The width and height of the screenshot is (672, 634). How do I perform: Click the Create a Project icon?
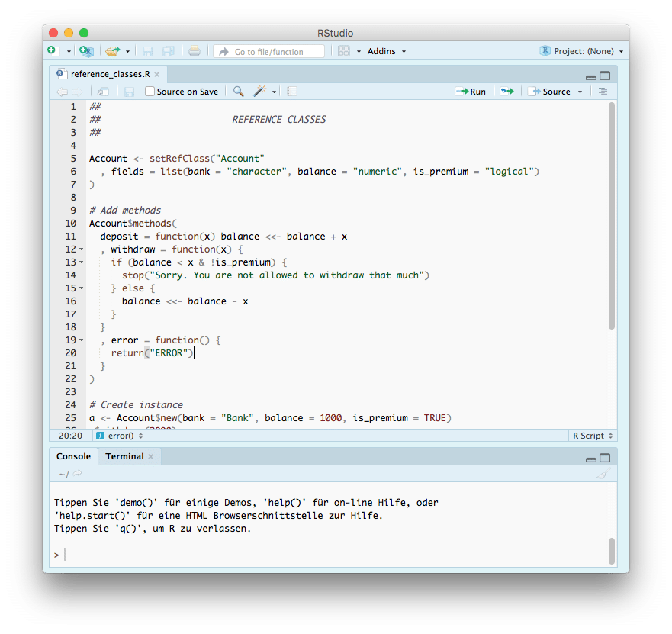[x=86, y=51]
